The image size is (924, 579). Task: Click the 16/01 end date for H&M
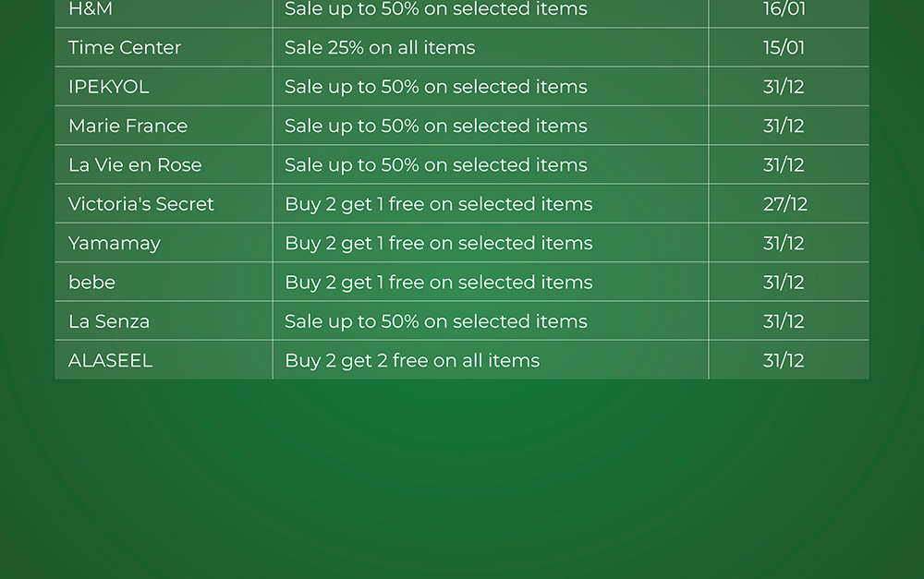click(x=784, y=10)
